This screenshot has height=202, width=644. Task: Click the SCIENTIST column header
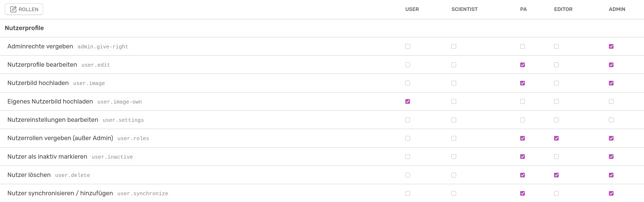click(464, 9)
